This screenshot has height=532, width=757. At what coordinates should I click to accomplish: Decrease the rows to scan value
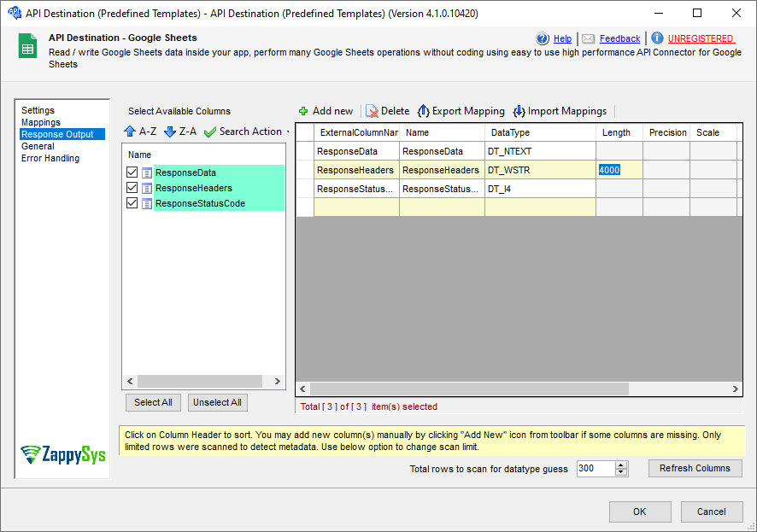[621, 471]
